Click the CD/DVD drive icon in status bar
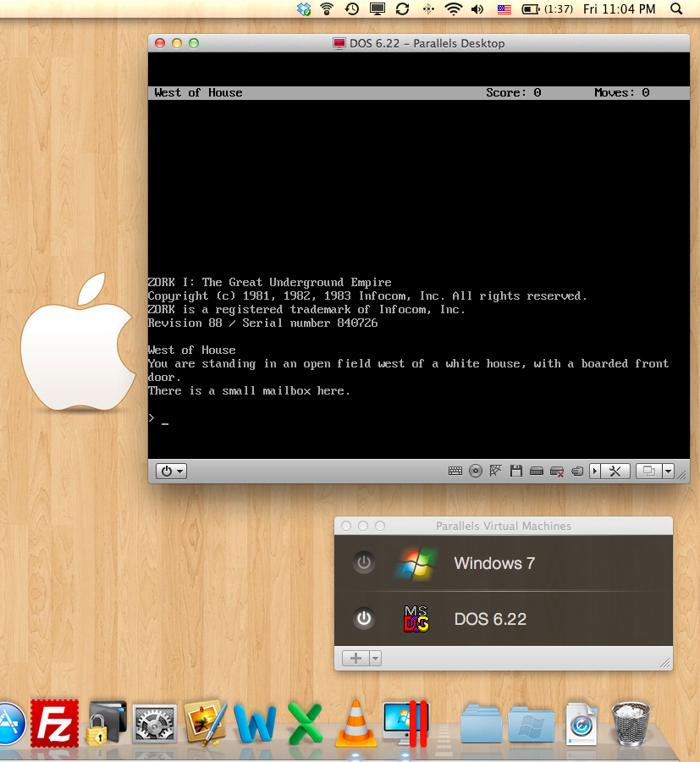The image size is (700, 762). tap(476, 471)
